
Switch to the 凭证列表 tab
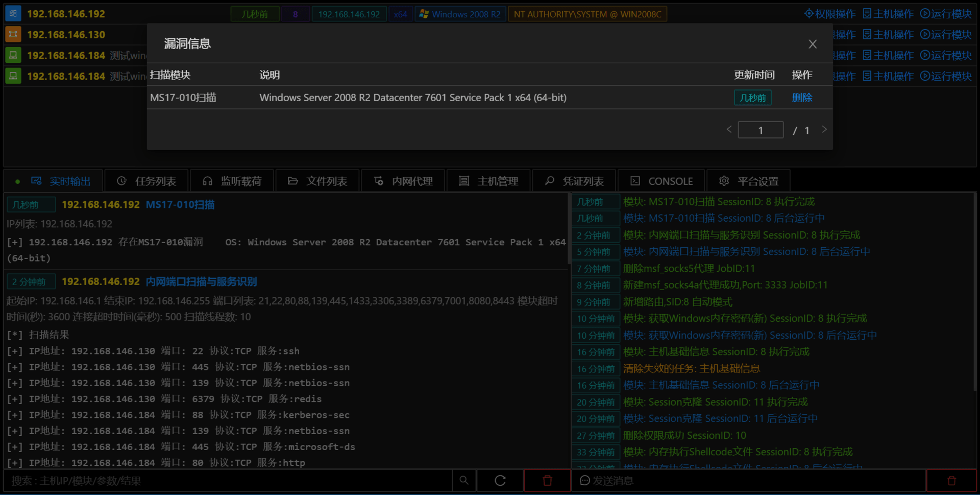pyautogui.click(x=575, y=181)
